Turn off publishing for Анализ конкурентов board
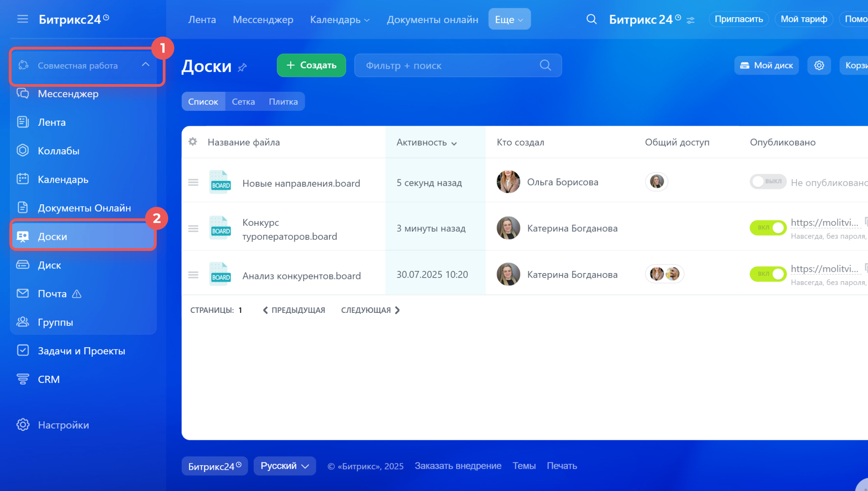 click(x=768, y=274)
